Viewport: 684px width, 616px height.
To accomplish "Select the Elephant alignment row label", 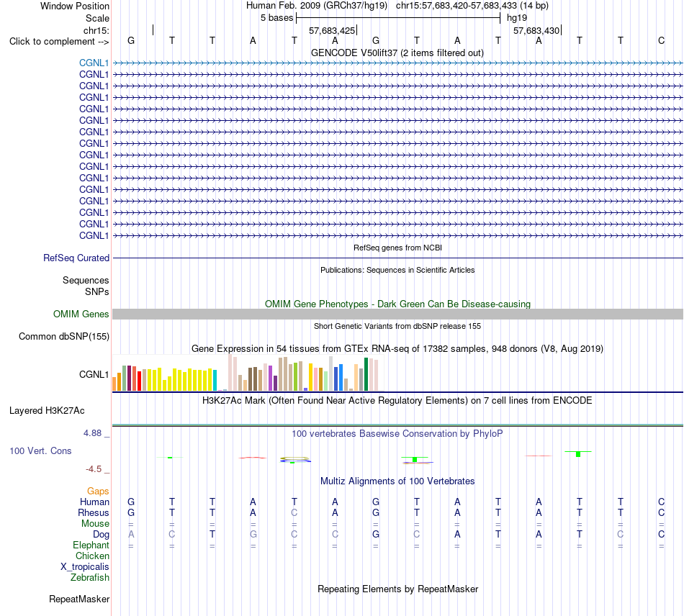I will [91, 545].
